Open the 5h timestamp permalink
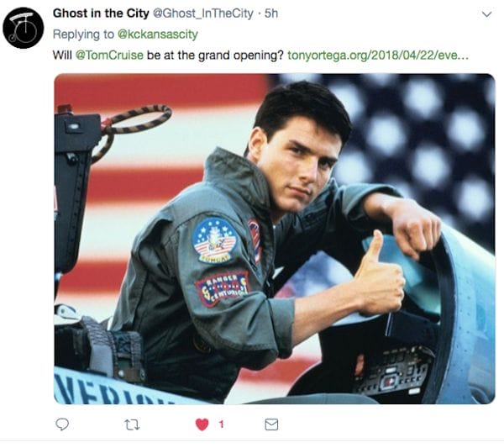This screenshot has height=448, width=504. coord(271,13)
